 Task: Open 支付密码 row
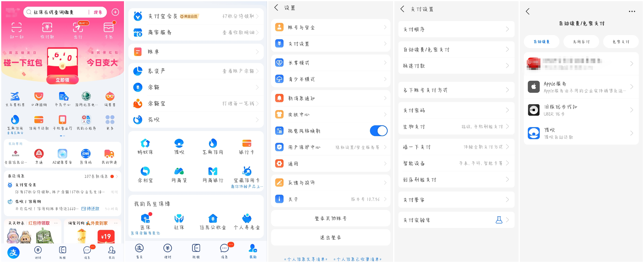tap(456, 110)
